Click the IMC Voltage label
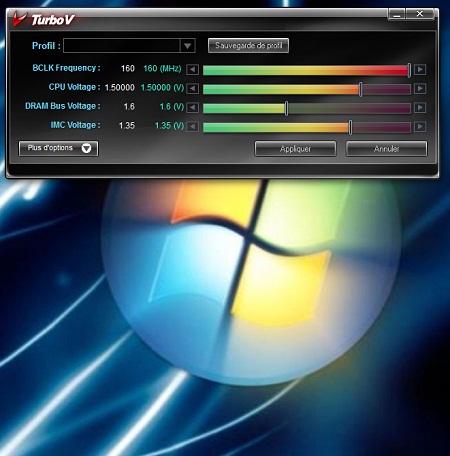Image resolution: width=450 pixels, height=456 pixels. 75,125
